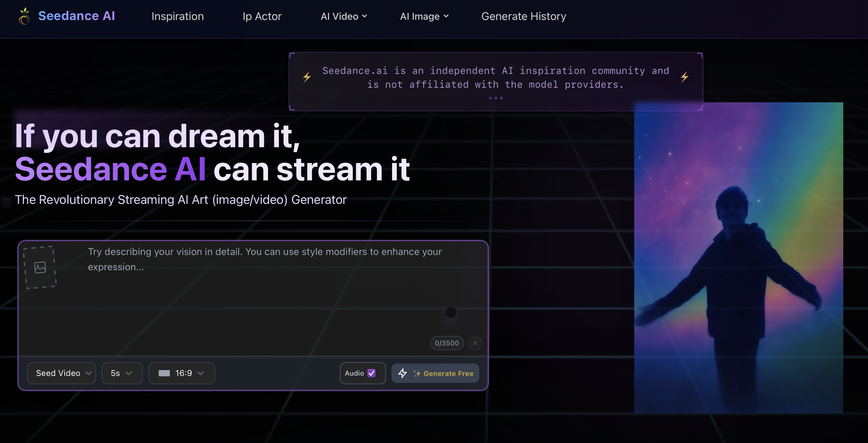Click the left lightning bolt in banner
Image resolution: width=868 pixels, height=443 pixels.
click(x=307, y=77)
